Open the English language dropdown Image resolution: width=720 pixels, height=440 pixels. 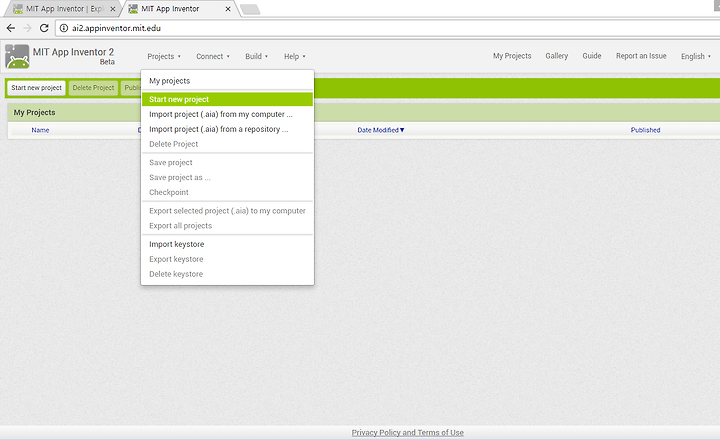pos(696,56)
